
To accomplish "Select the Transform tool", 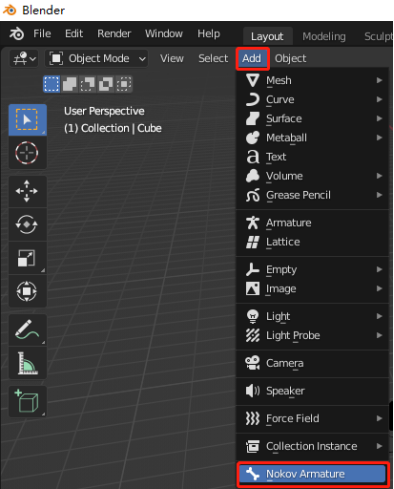I will point(27,291).
